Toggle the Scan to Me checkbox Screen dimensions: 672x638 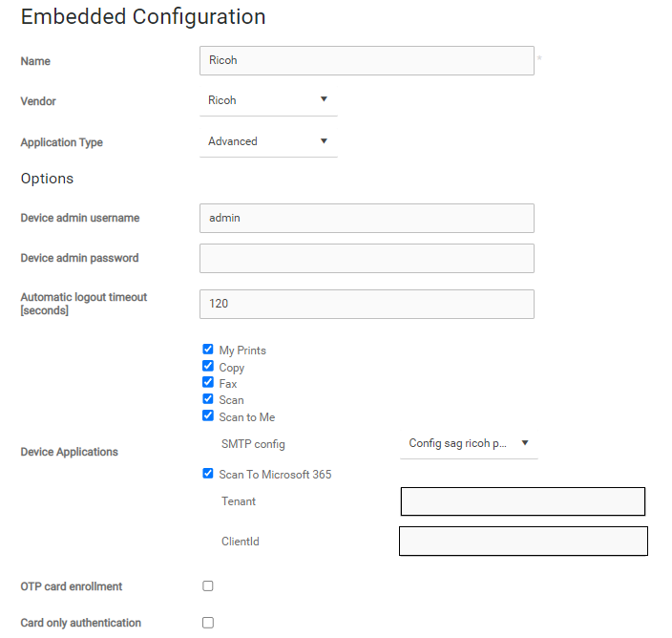pyautogui.click(x=208, y=416)
